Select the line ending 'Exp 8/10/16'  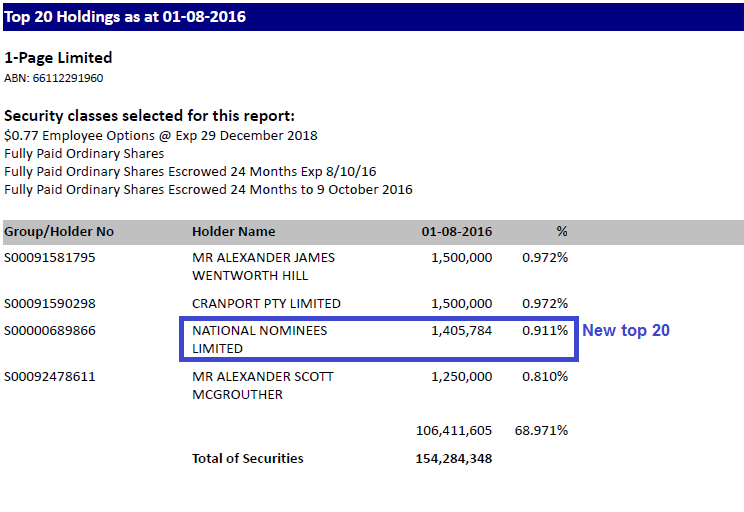coord(190,172)
